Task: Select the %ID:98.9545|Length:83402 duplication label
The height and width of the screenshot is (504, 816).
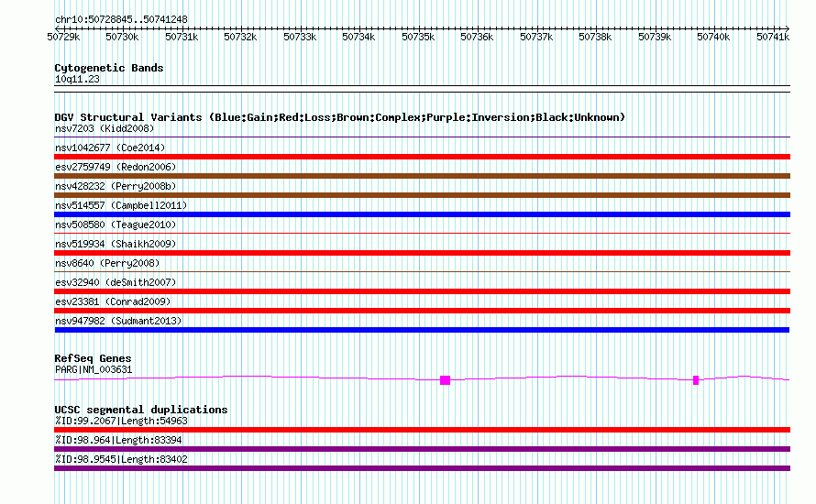Action: [121, 459]
